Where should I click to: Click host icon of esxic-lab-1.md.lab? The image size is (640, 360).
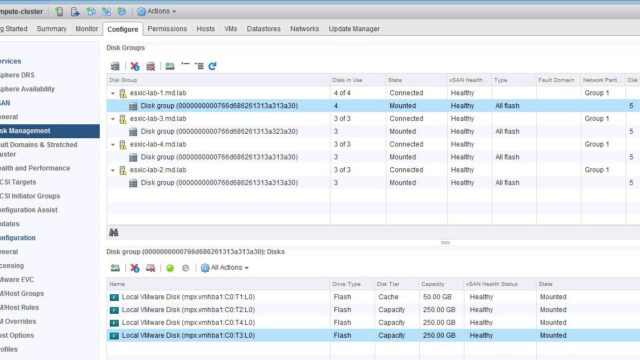coord(122,93)
